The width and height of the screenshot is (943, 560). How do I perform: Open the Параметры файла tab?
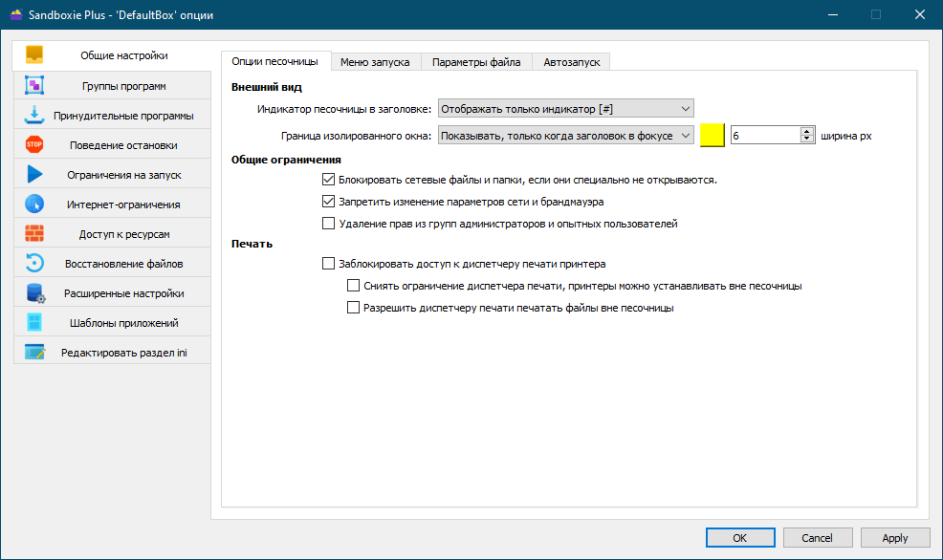476,62
